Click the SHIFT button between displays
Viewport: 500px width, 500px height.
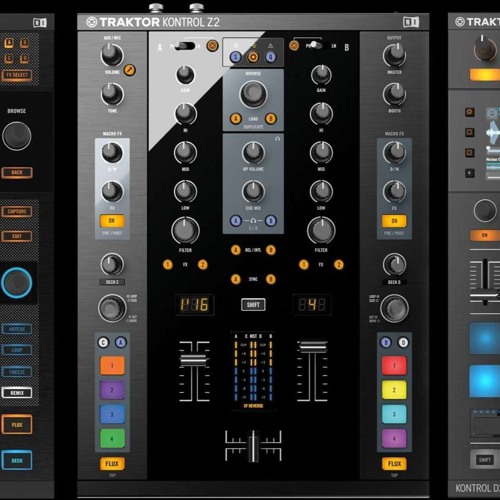tap(253, 305)
